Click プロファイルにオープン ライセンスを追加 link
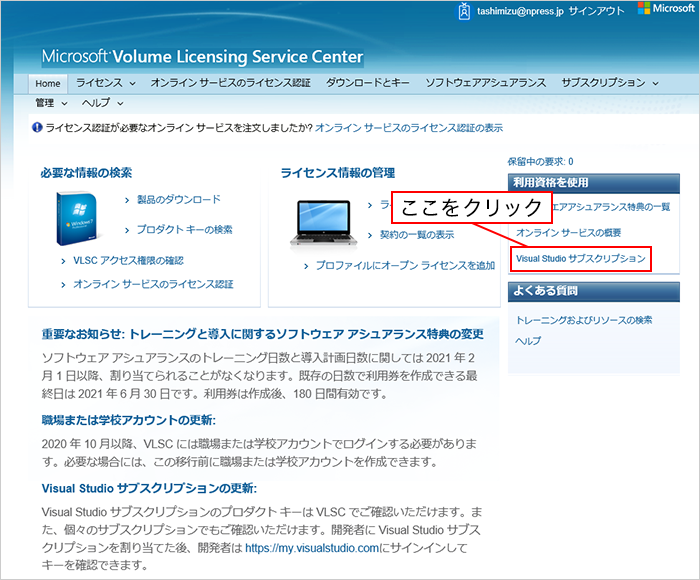Screen dimensions: 700x580 tap(406, 266)
